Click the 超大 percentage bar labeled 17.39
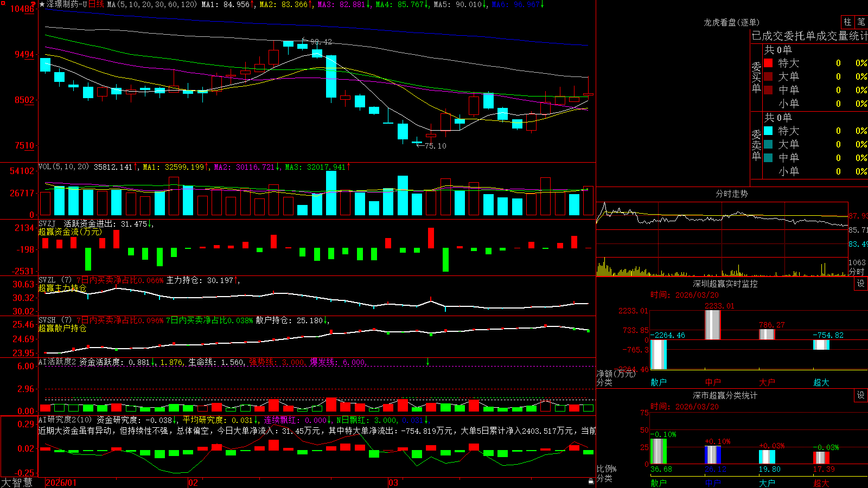 [x=821, y=458]
